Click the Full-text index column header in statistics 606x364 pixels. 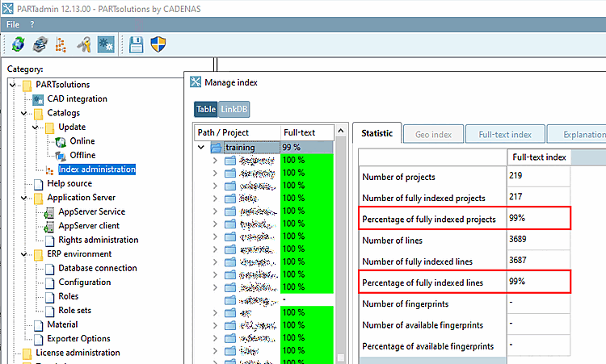tap(539, 157)
